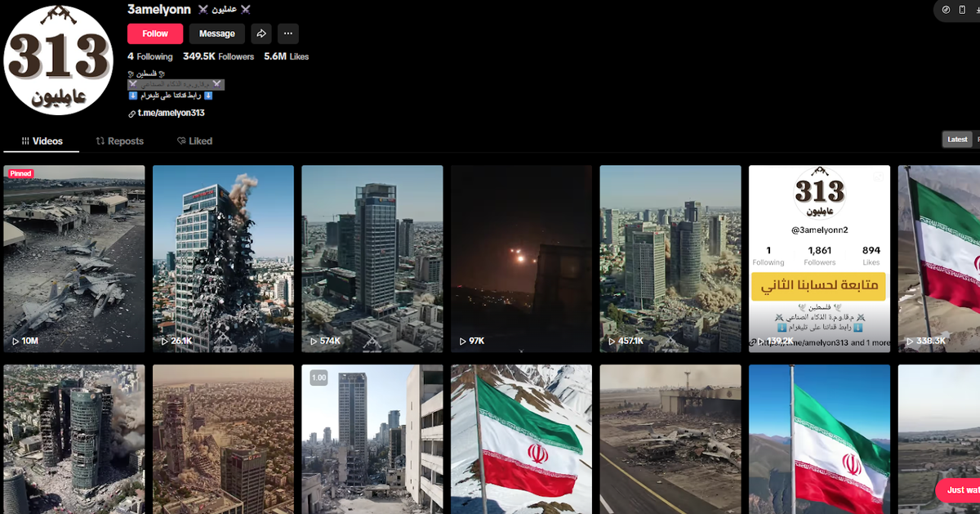
Task: Click the TikTok coin icon in top bar
Action: tap(946, 10)
